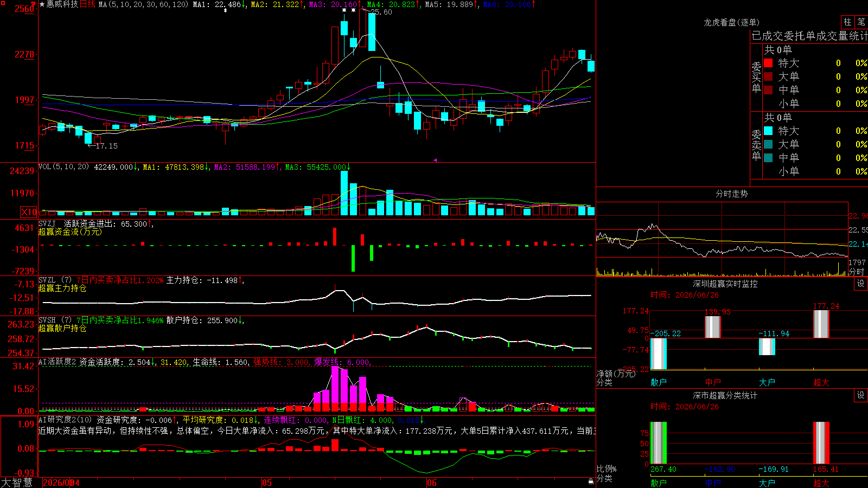Click the SVSH (7) indicator name
868x488 pixels.
pyautogui.click(x=55, y=320)
